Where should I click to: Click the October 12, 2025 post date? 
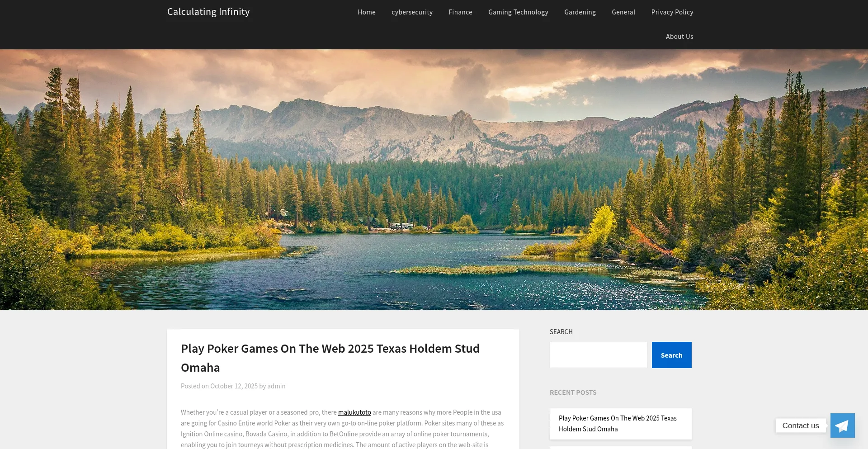[234, 386]
